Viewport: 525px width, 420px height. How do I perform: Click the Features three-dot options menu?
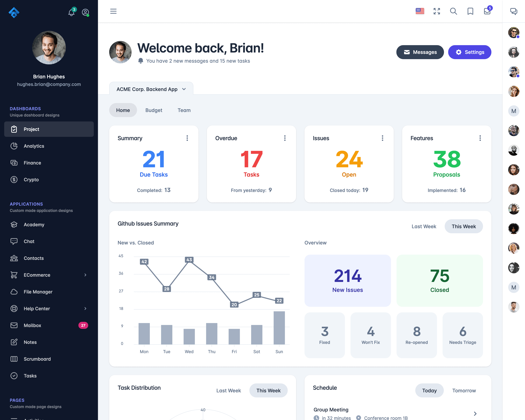[480, 138]
